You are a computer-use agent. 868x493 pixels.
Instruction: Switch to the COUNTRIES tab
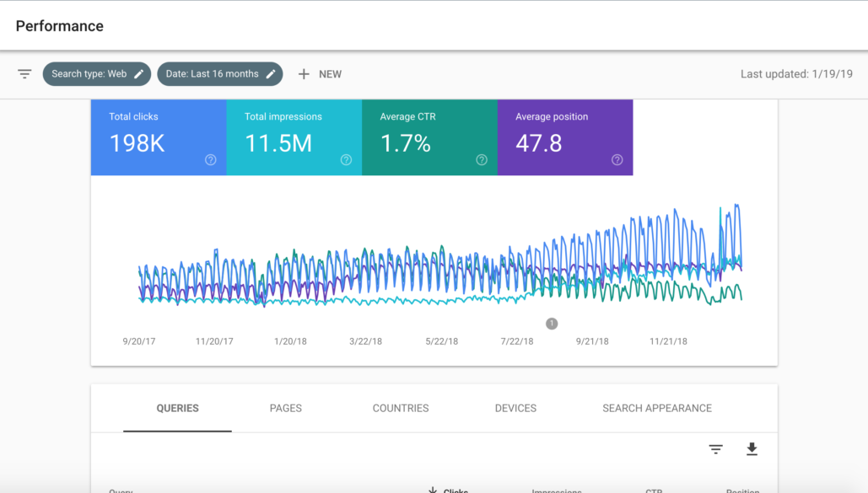pos(401,409)
